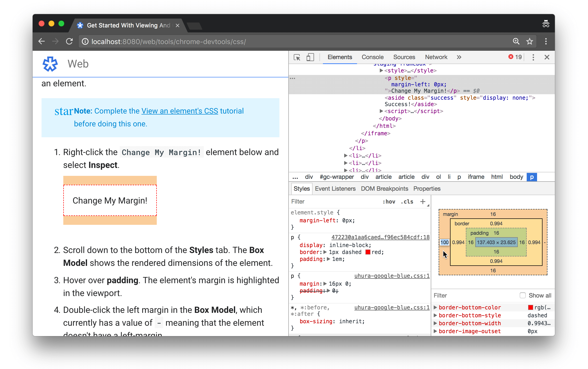Click the red border color swatch
588x369 pixels.
368,252
